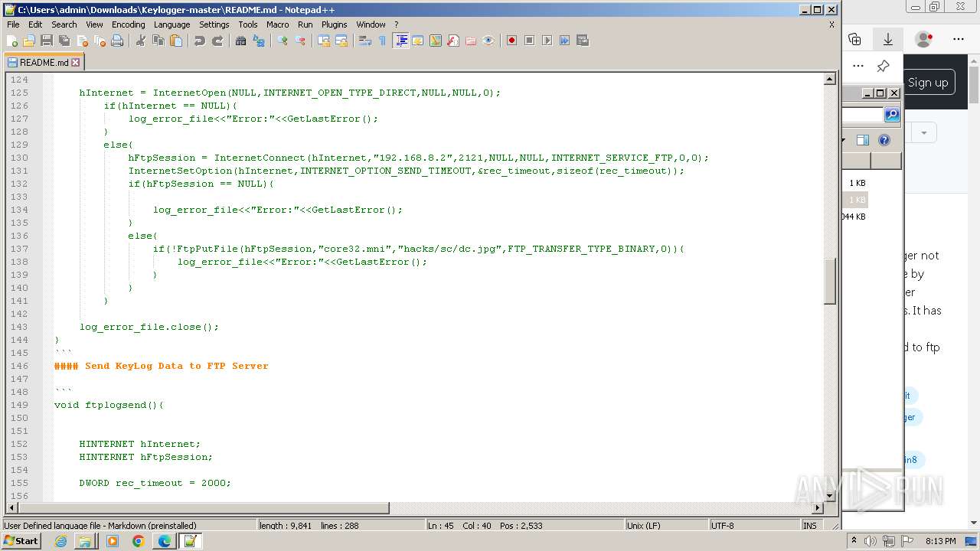Show hidden system tray icons arrow
The height and width of the screenshot is (551, 980).
[x=856, y=541]
